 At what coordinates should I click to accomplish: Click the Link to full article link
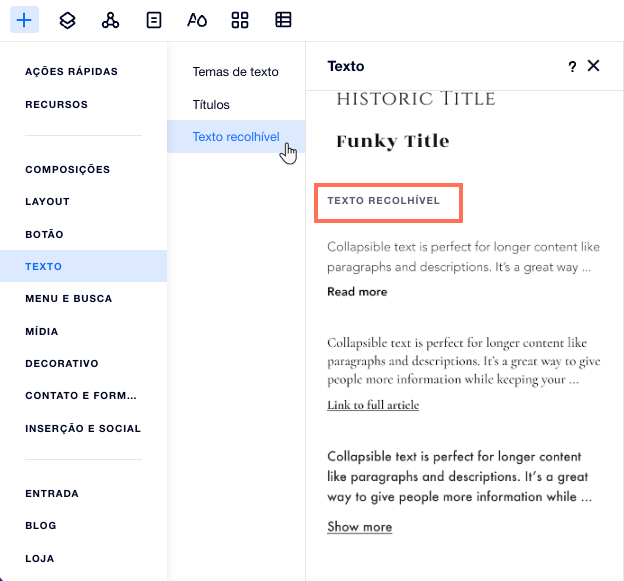[x=373, y=405]
